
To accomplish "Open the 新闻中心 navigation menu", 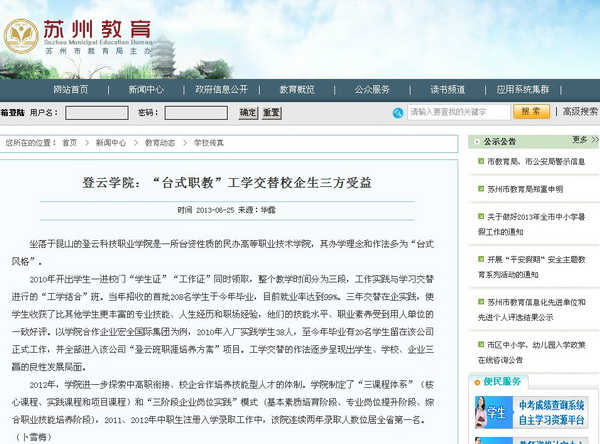I will (x=147, y=89).
